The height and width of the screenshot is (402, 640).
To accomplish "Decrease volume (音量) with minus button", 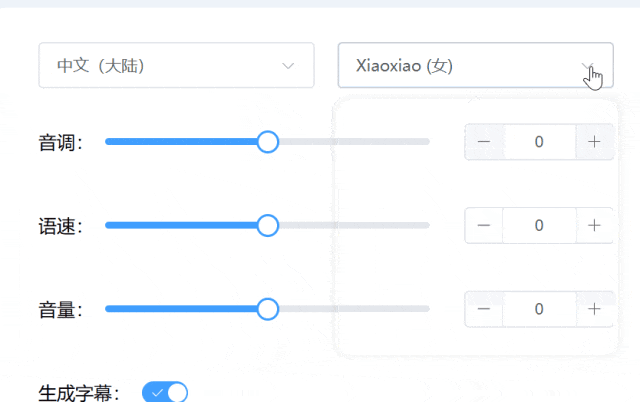I will 484,309.
